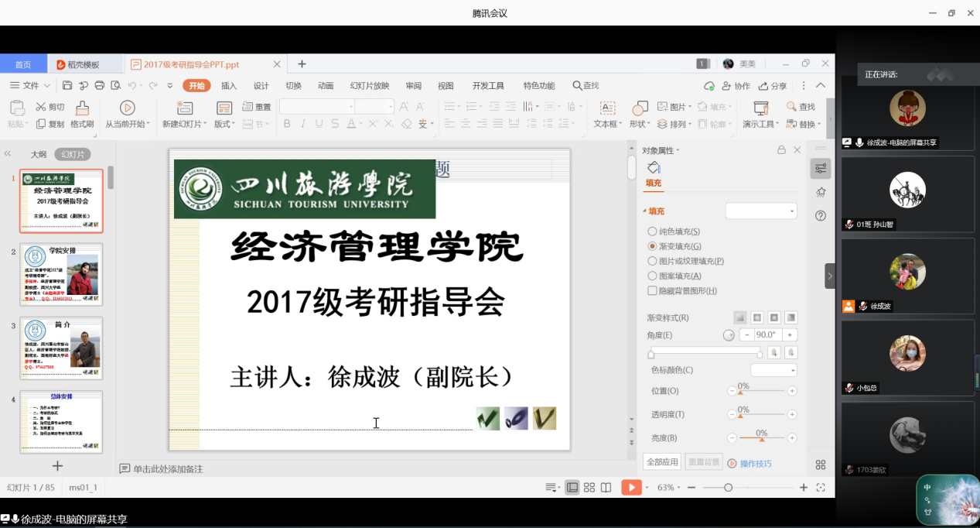Image resolution: width=980 pixels, height=528 pixels.
Task: Open the Design (设计) ribbon tab
Action: pyautogui.click(x=261, y=86)
